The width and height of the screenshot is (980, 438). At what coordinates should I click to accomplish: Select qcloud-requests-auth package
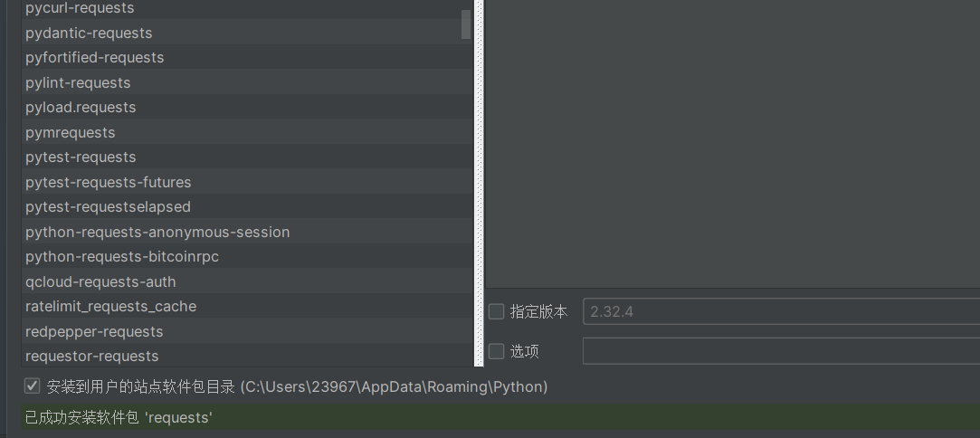[247, 281]
